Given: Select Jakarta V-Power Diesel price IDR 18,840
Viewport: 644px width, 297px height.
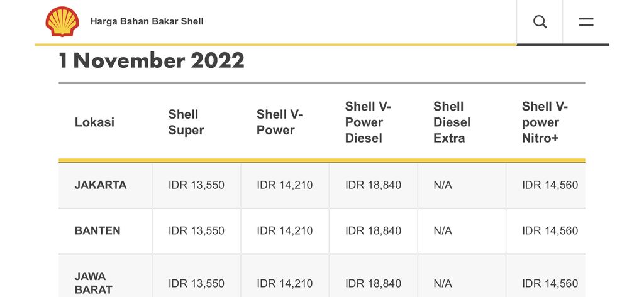Looking at the screenshot, I should pyautogui.click(x=373, y=185).
